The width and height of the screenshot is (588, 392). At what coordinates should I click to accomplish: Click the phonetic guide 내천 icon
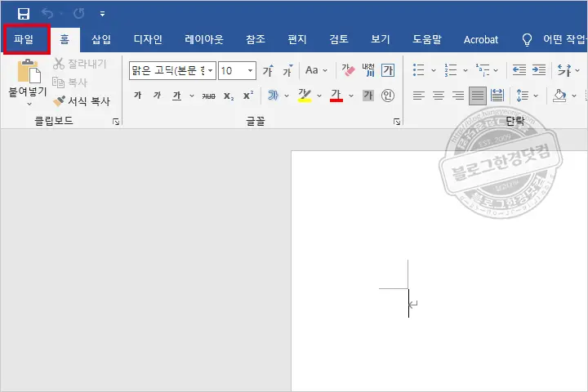click(368, 70)
